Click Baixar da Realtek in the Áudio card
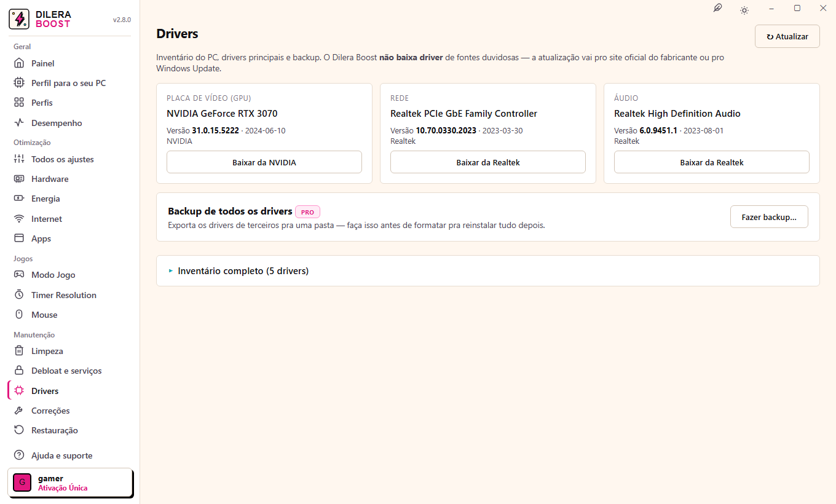The width and height of the screenshot is (836, 504). [x=712, y=162]
